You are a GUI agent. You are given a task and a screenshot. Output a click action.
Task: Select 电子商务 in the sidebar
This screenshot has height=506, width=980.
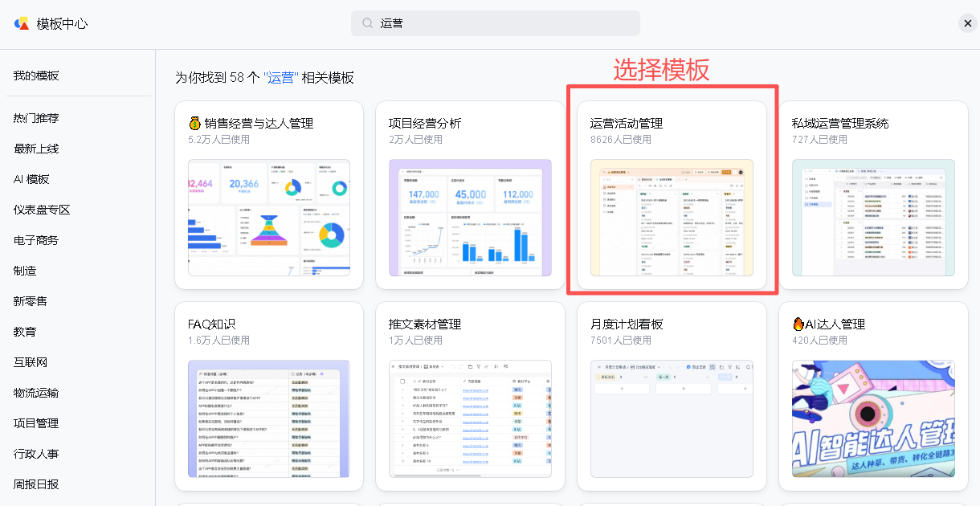coord(36,240)
